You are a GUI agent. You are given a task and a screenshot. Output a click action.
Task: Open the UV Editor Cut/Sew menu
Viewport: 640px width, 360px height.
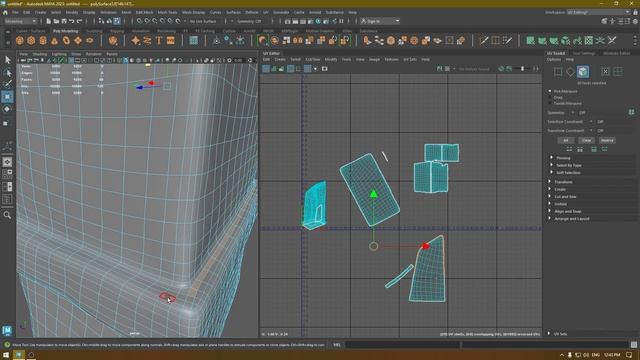313,60
